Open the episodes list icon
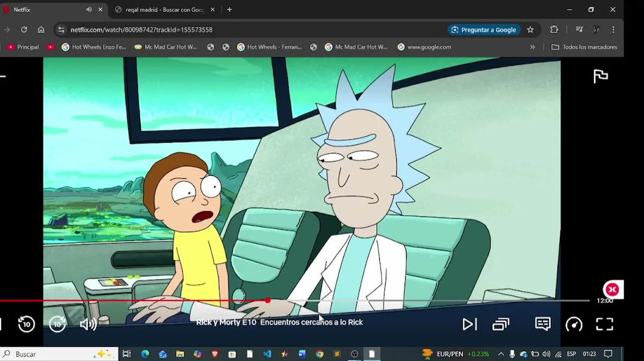This screenshot has width=644, height=361. (501, 324)
